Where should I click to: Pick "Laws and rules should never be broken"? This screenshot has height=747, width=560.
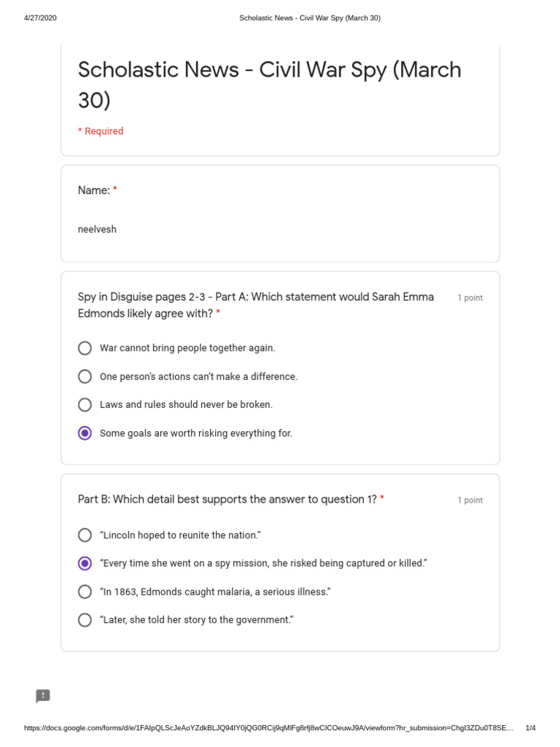click(x=85, y=405)
